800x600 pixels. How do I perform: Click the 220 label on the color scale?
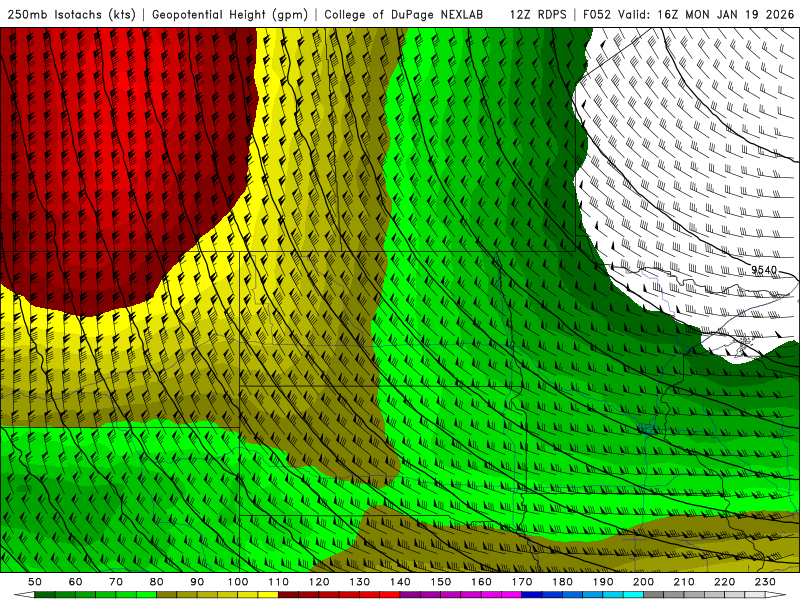pos(725,582)
